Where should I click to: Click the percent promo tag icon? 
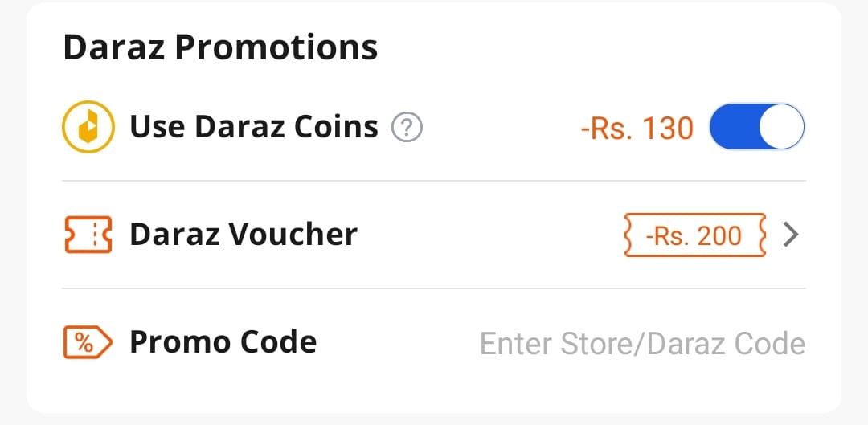coord(88,342)
